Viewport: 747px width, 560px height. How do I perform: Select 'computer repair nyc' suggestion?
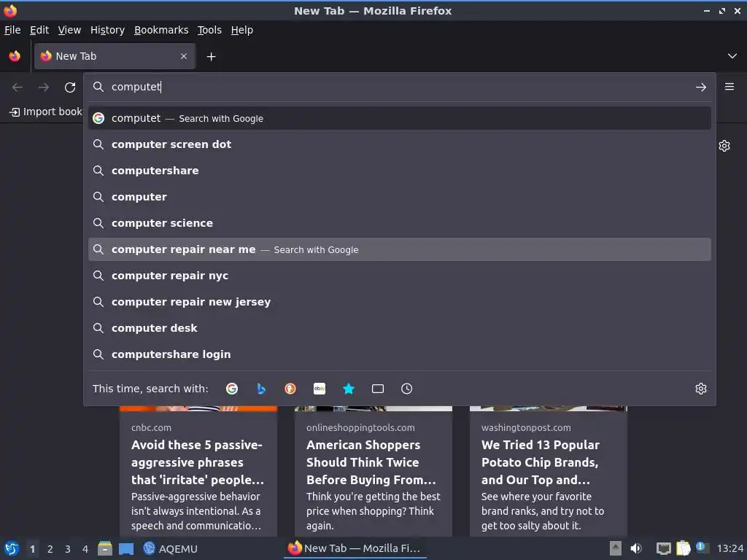tap(400, 276)
